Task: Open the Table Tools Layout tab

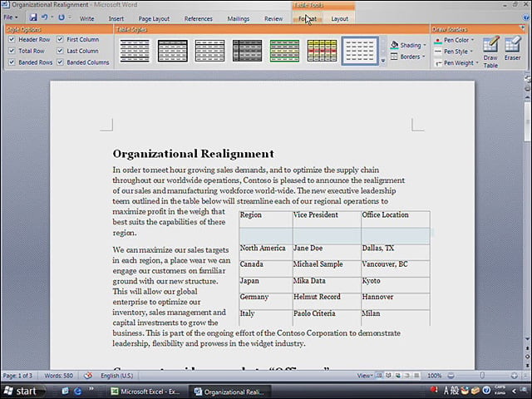Action: (x=340, y=19)
